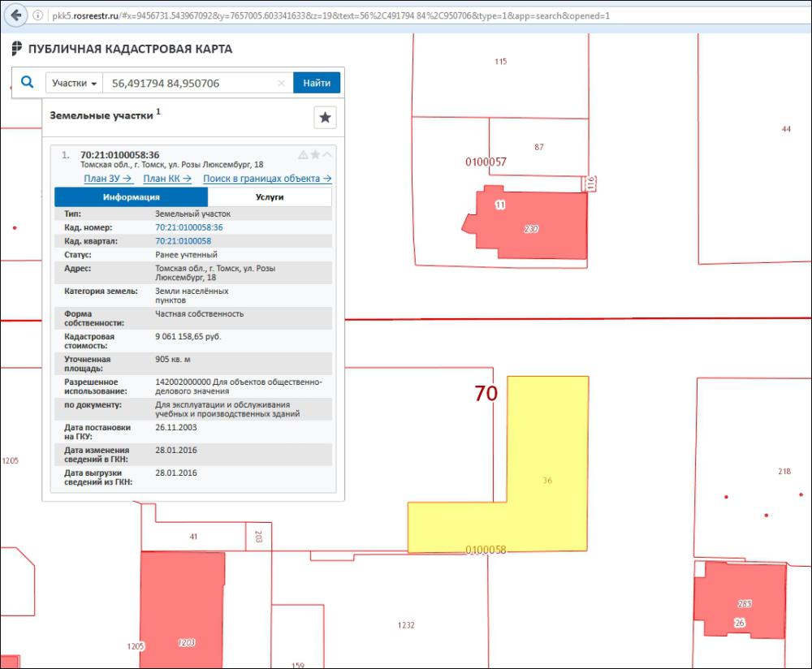
Task: Open cadastral quarter 70:21:0100058 link
Action: click(183, 241)
